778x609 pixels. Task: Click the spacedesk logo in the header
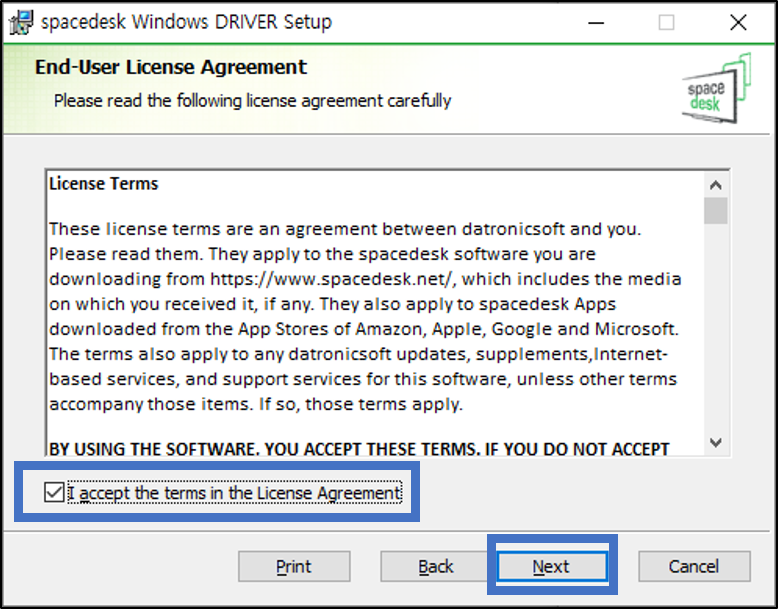716,88
